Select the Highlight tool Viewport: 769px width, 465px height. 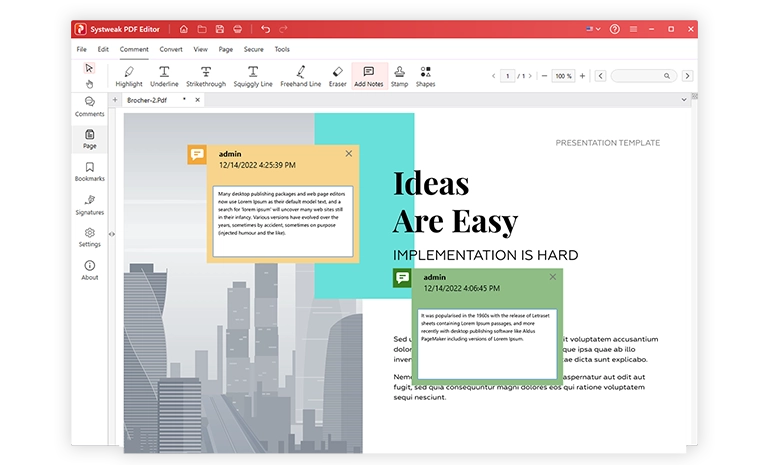(129, 77)
